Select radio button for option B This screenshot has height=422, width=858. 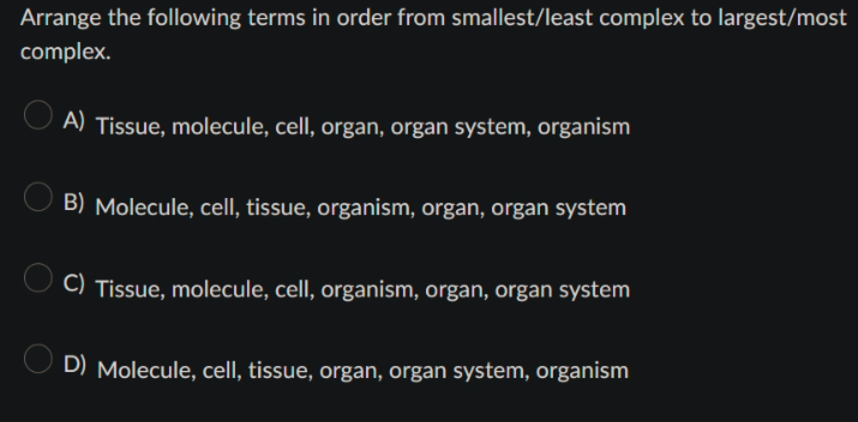(38, 196)
